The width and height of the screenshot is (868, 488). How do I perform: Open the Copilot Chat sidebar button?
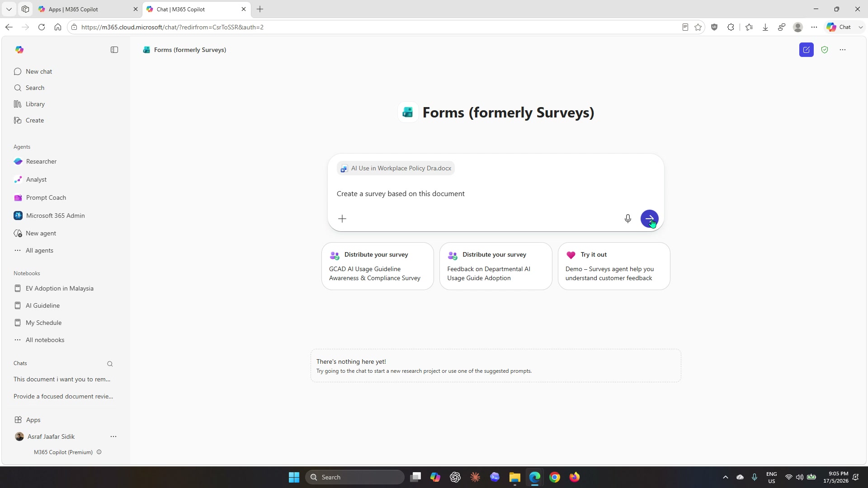(x=839, y=27)
